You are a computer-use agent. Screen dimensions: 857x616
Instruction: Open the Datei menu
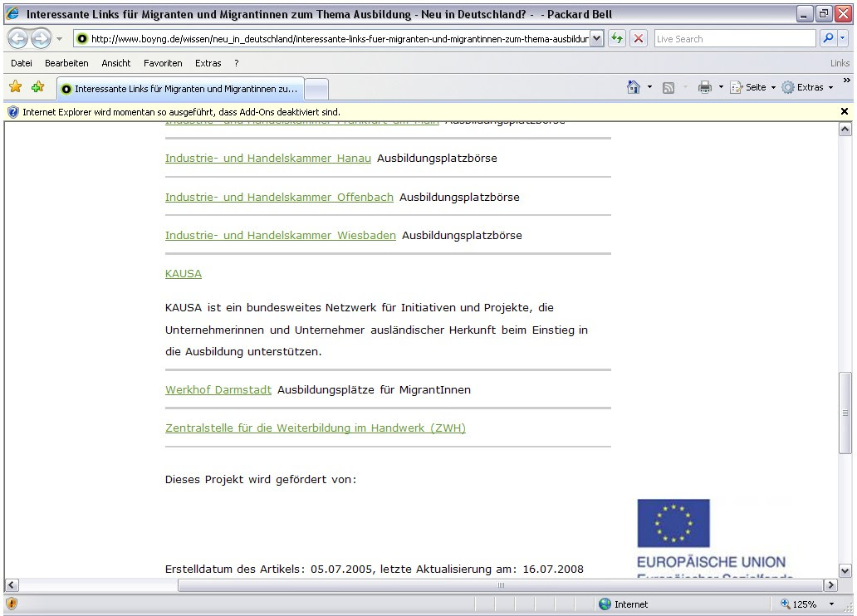(x=22, y=63)
